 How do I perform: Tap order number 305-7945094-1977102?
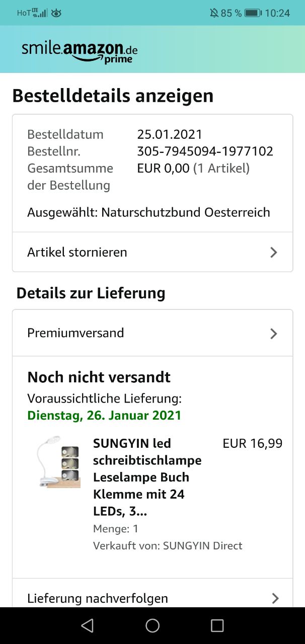205,151
